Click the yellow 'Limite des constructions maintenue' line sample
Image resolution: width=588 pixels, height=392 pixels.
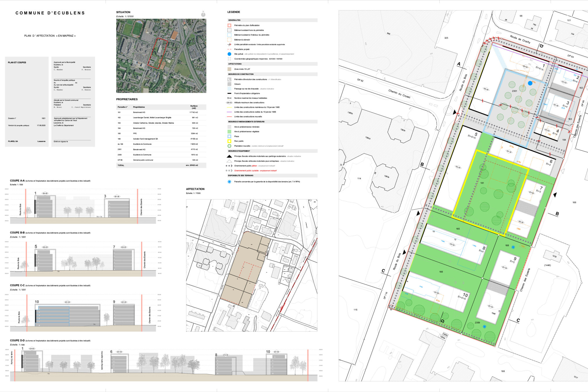[x=229, y=107]
